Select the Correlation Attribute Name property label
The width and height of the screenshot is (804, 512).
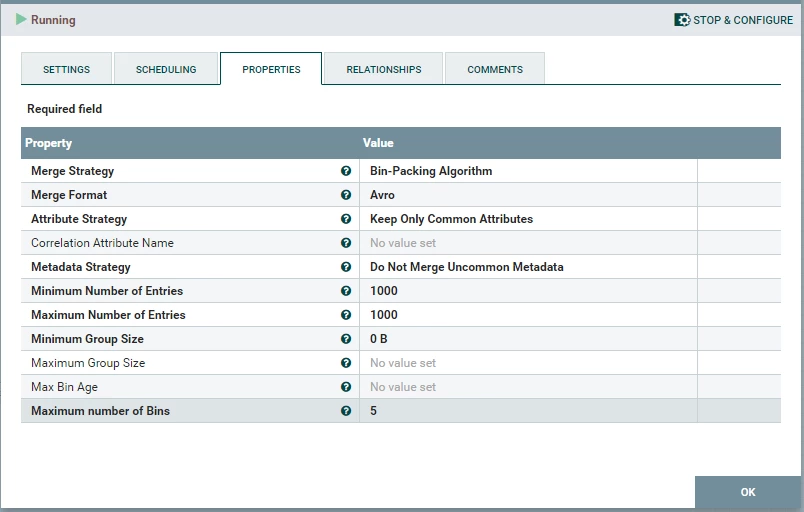tap(103, 243)
